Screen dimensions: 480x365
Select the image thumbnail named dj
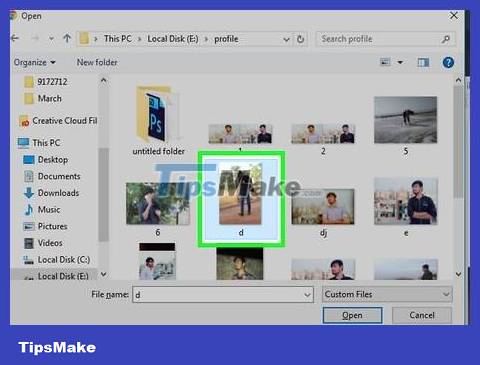[323, 212]
